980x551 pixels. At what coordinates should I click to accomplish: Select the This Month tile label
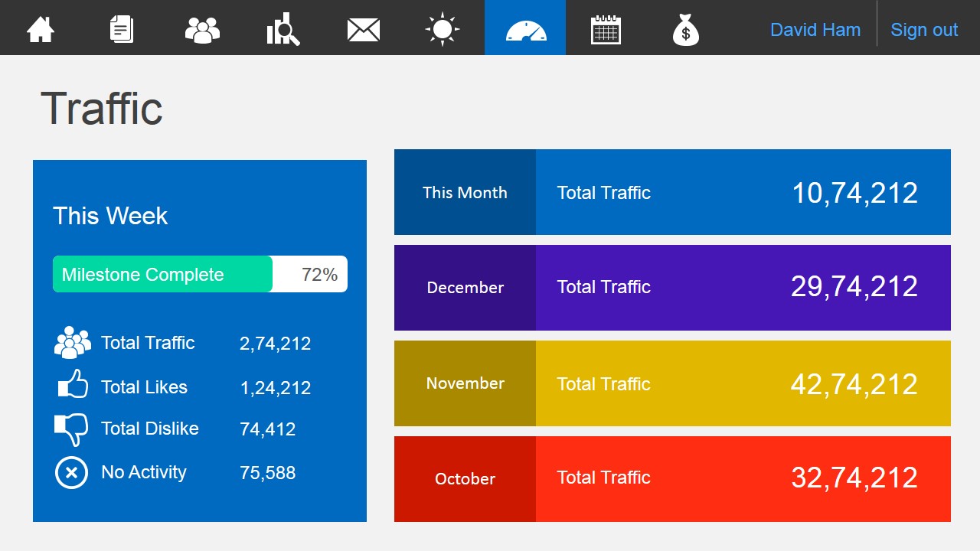click(465, 192)
